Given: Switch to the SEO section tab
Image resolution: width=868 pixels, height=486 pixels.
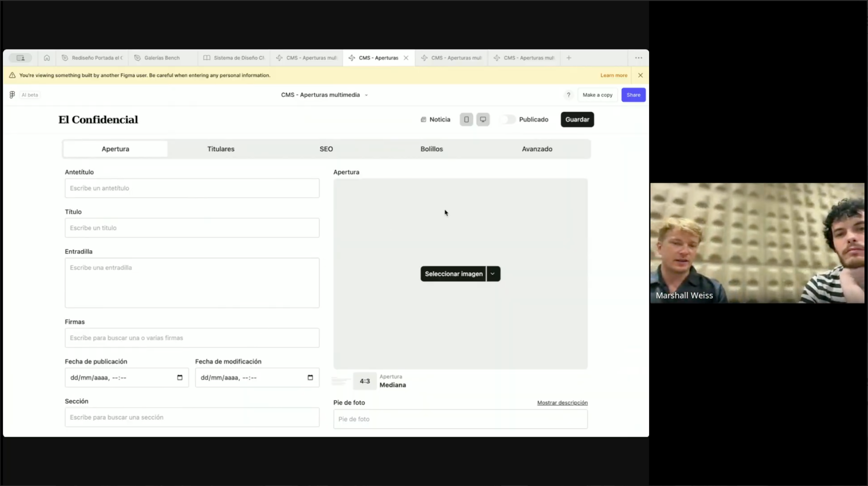Looking at the screenshot, I should (x=326, y=149).
